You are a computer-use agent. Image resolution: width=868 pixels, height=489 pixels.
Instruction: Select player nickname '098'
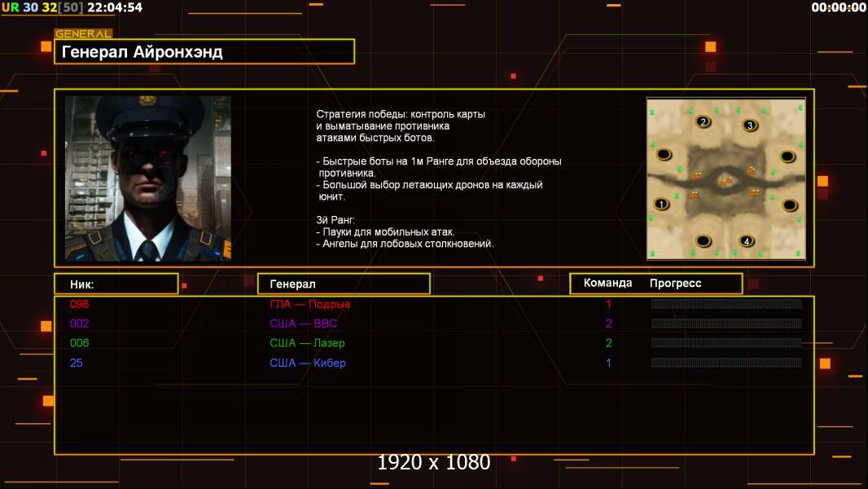point(79,304)
